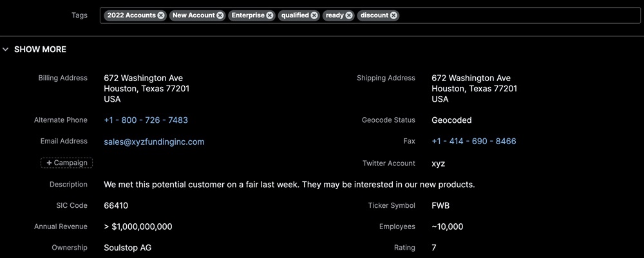The image size is (644, 258).
Task: Select the Ownership value Soulstop AG
Action: (128, 248)
